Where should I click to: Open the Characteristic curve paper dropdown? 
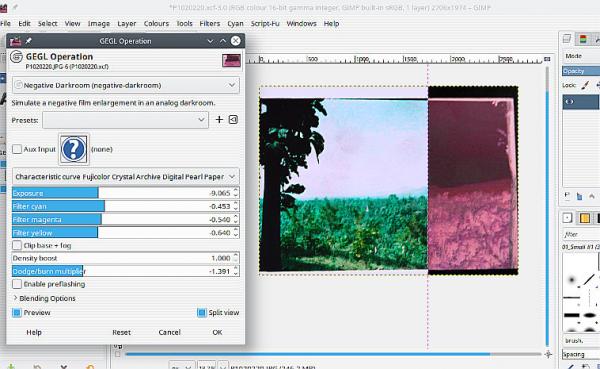click(x=126, y=176)
